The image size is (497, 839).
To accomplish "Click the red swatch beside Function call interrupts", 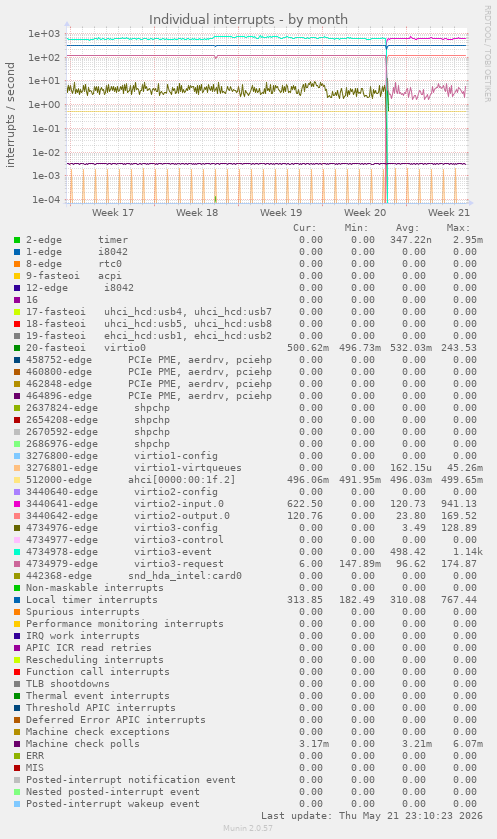I will [17, 672].
